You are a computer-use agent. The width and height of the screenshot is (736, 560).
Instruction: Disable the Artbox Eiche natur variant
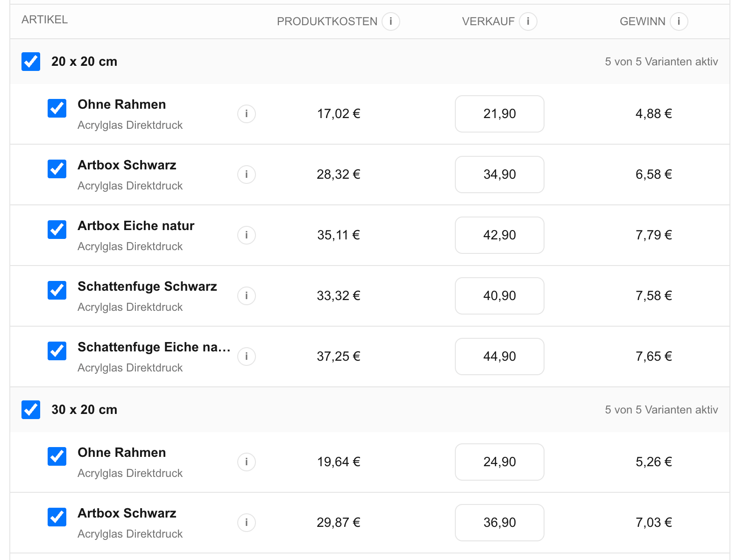click(x=57, y=230)
